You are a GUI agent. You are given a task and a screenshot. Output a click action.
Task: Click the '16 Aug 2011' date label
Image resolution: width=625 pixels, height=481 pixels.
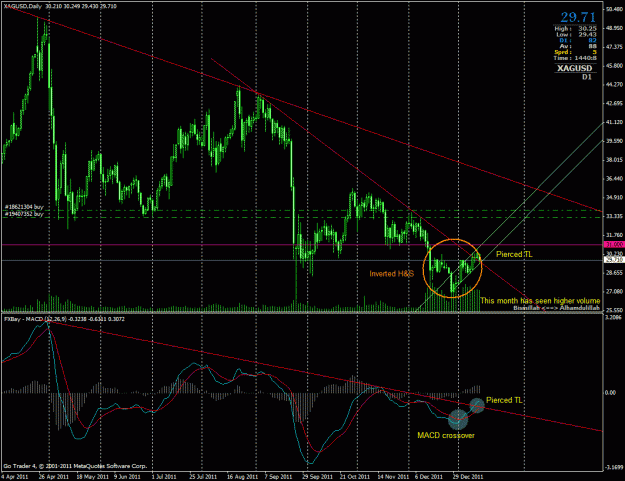(242, 477)
